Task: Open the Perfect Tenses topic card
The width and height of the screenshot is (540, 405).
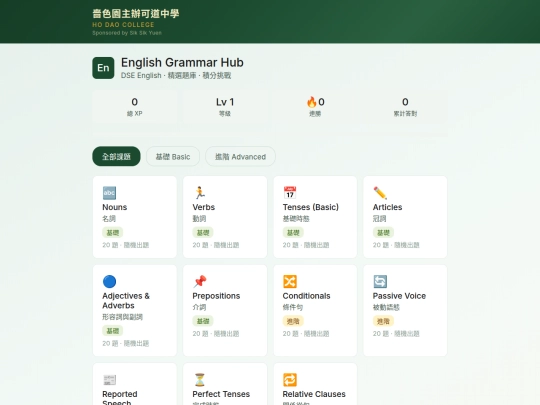Action: (x=225, y=384)
